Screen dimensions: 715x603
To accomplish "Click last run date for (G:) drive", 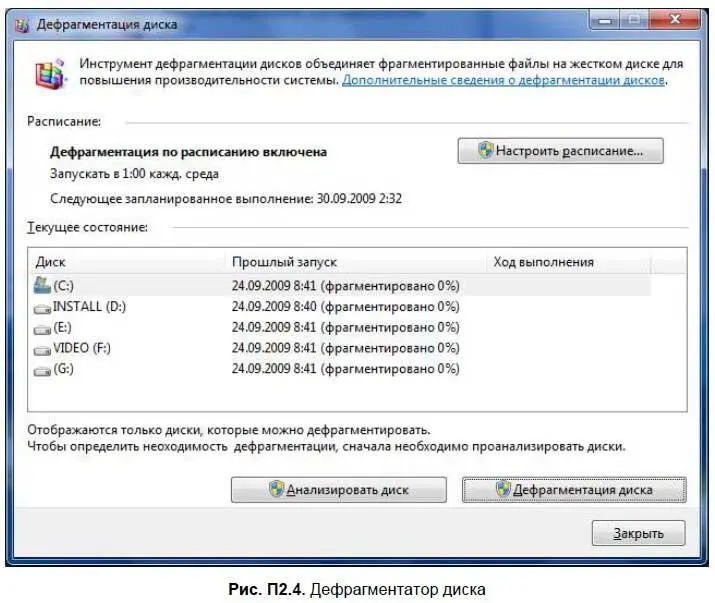I will [x=346, y=369].
